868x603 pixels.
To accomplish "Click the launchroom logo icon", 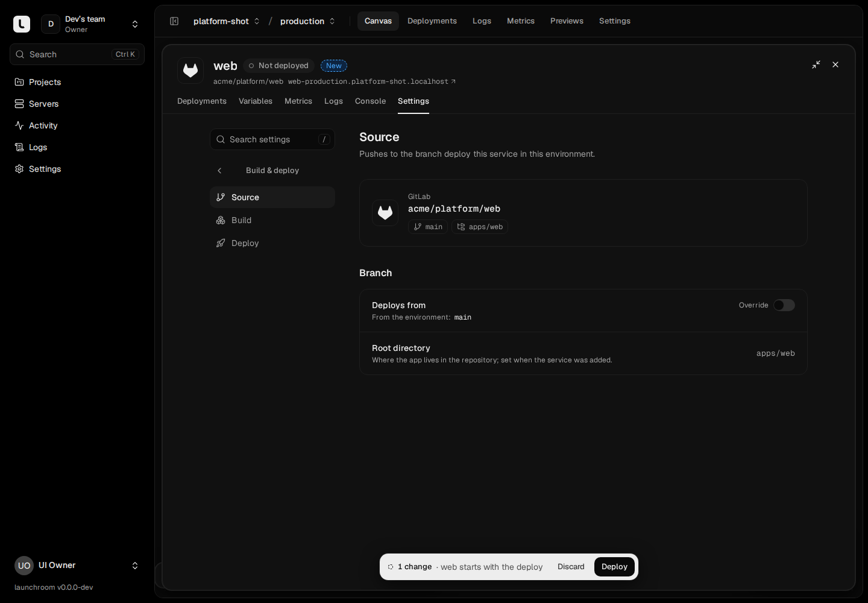I will (x=22, y=24).
